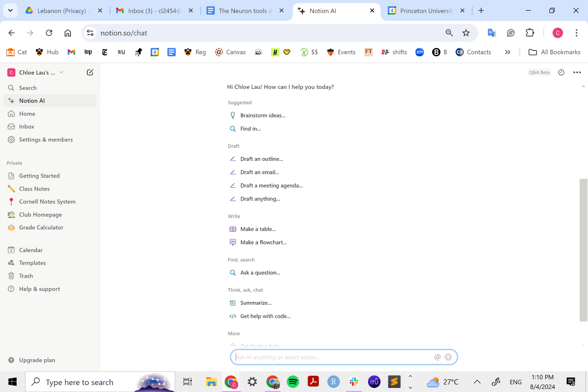The height and width of the screenshot is (392, 588).
Task: Click the Upgrade plan link
Action: point(32,360)
